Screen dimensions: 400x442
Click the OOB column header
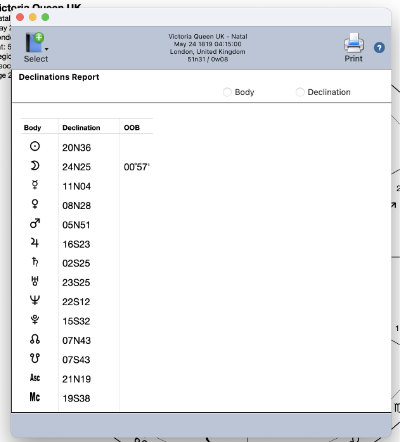pos(132,128)
